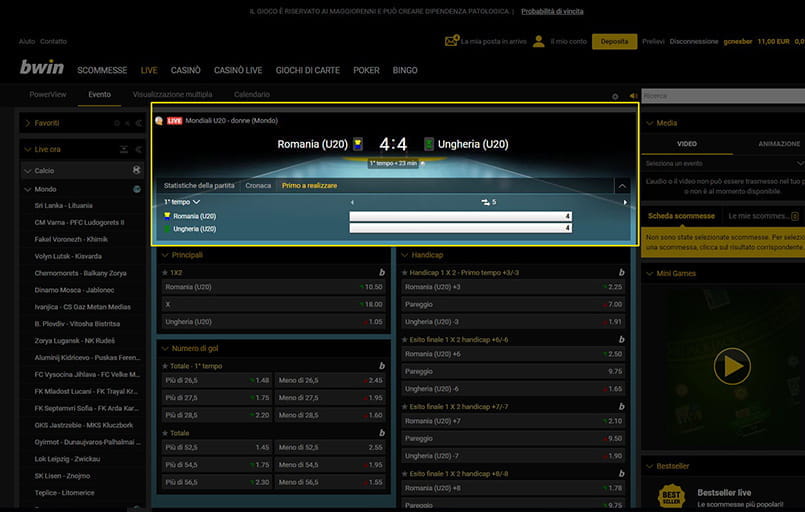Open Statistiche della partita tab

[x=199, y=185]
